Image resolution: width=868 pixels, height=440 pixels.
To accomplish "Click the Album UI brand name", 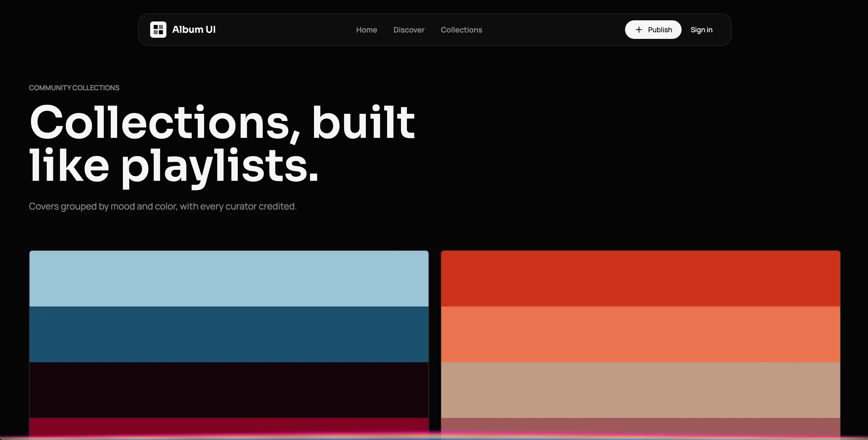I will coord(194,30).
